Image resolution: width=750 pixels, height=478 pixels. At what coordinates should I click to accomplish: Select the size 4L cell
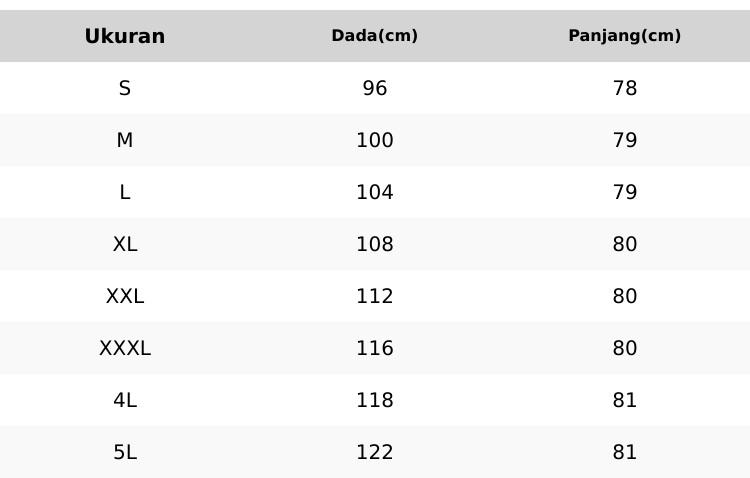click(x=125, y=401)
